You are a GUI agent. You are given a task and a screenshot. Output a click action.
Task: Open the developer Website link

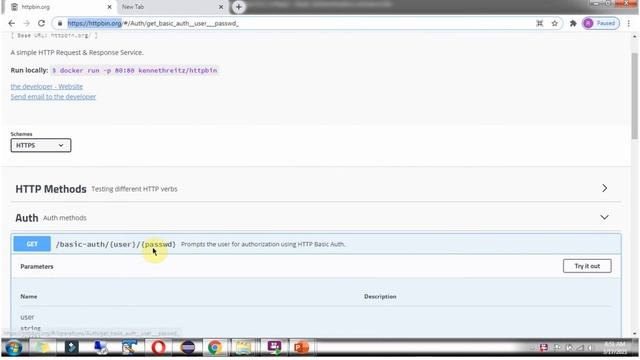click(47, 87)
